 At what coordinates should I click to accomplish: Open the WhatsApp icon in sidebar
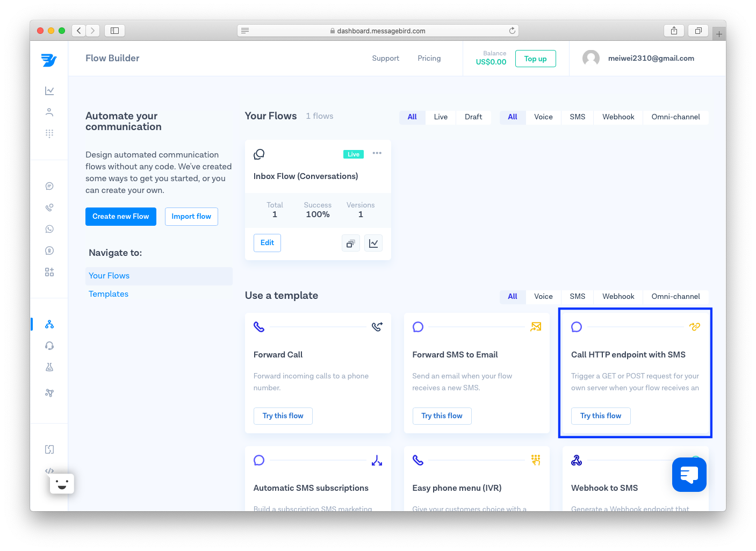click(49, 229)
